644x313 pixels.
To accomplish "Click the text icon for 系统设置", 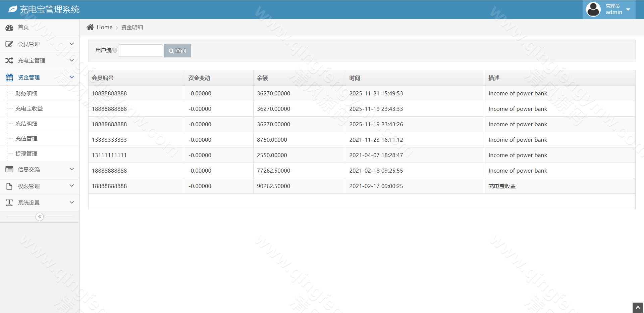I will click(x=9, y=203).
